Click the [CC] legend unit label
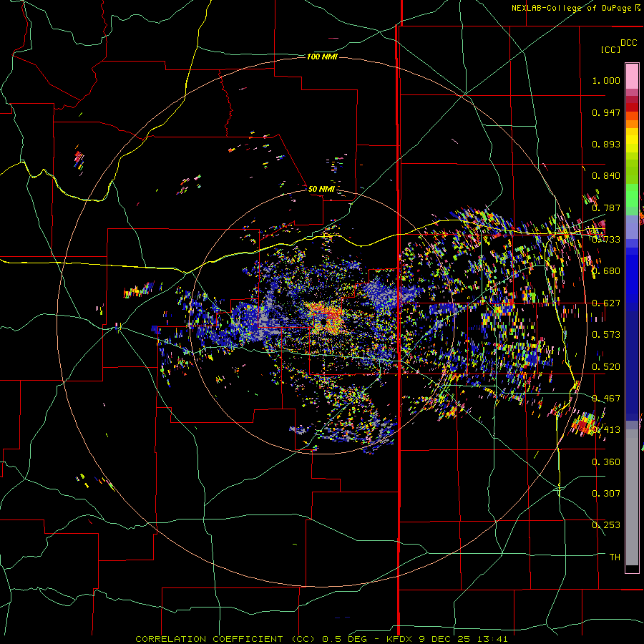644x644 pixels. pyautogui.click(x=610, y=49)
